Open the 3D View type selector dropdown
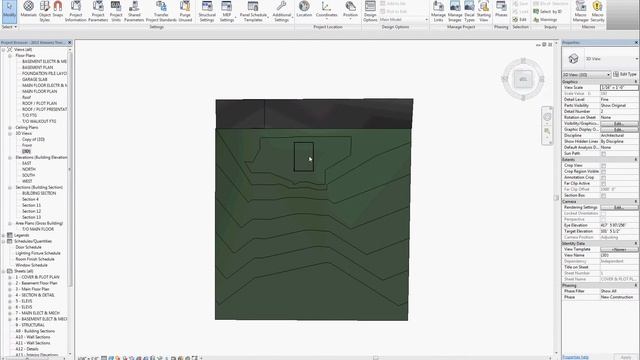Image resolution: width=640 pixels, height=360 pixels. point(636,59)
